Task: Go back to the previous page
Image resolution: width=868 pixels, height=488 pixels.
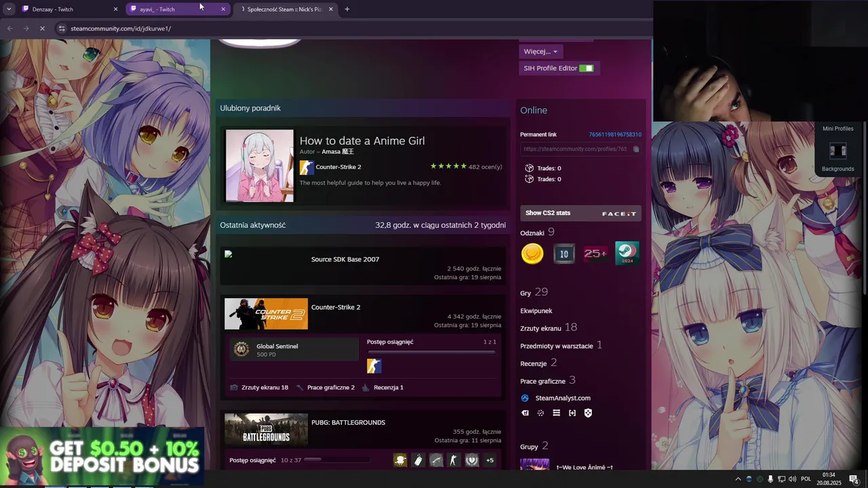Action: click(9, 28)
